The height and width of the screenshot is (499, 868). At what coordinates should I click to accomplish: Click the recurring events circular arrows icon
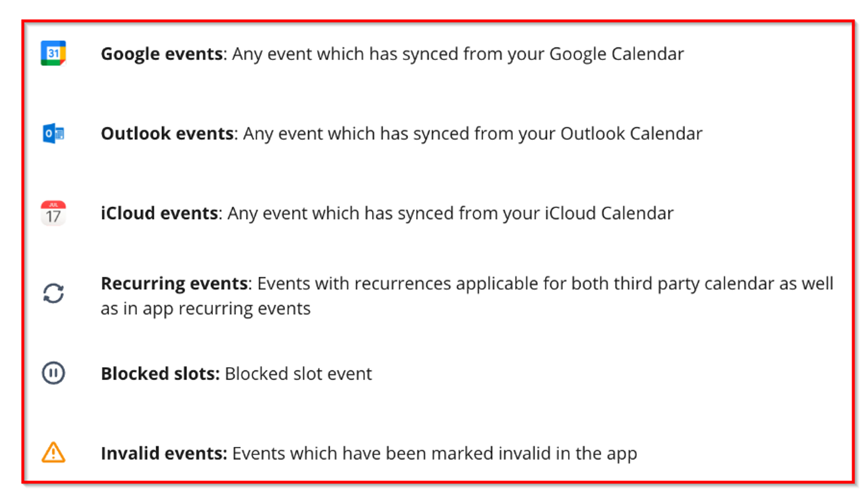53,294
